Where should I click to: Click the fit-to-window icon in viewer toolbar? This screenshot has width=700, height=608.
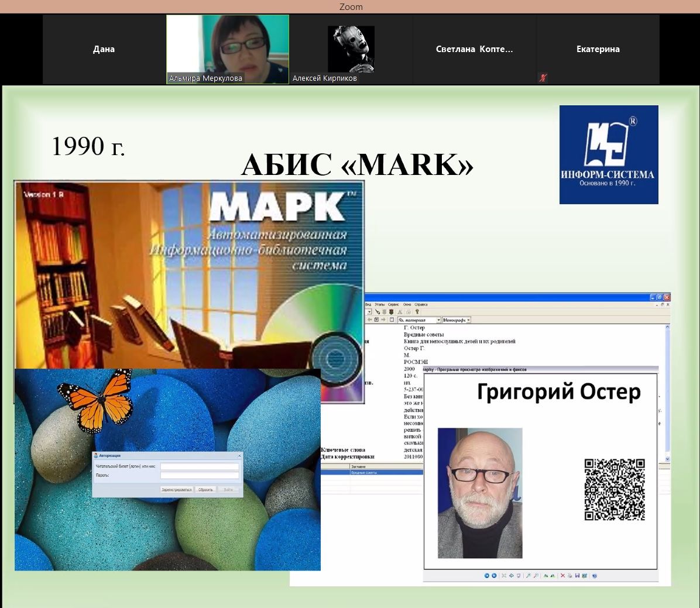[504, 576]
